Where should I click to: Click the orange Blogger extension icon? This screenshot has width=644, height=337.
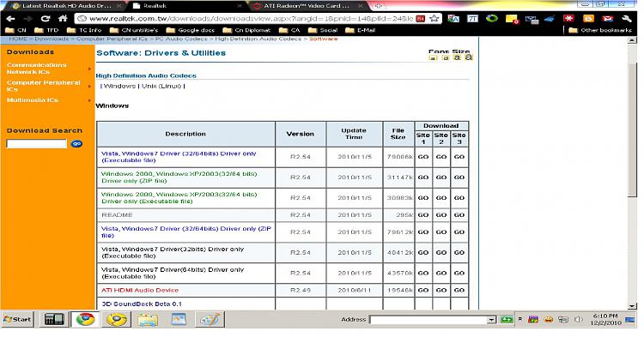[588, 19]
